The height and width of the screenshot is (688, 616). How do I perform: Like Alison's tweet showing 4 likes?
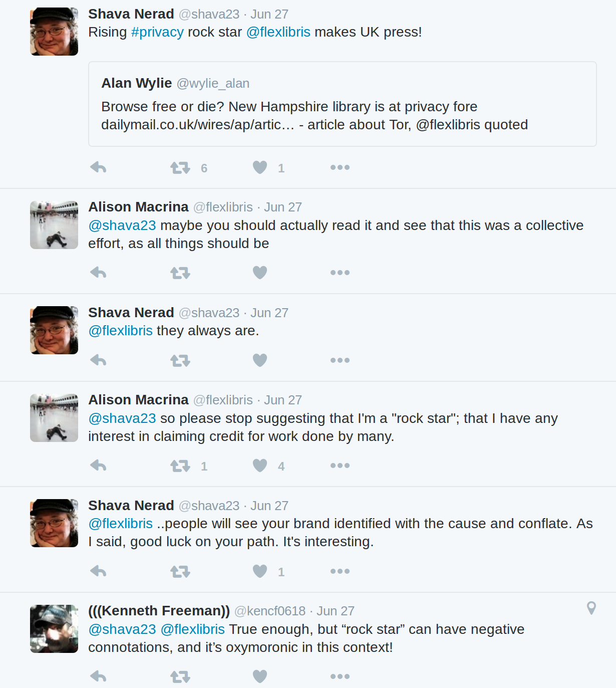click(x=260, y=466)
